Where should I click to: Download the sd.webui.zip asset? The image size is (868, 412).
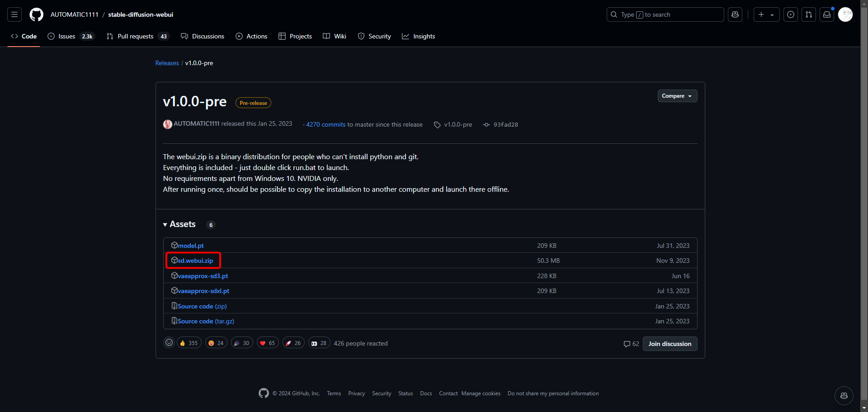[x=195, y=260]
